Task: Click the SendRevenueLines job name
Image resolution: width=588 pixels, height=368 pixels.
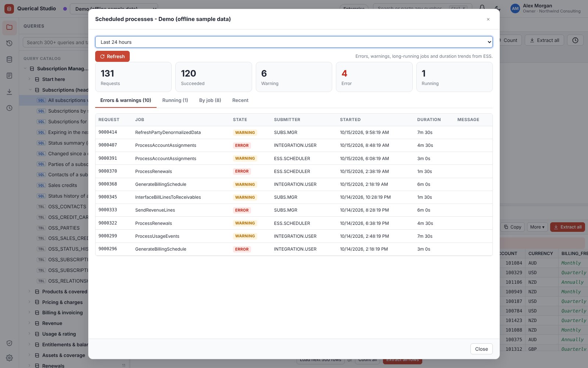Action: 155,210
